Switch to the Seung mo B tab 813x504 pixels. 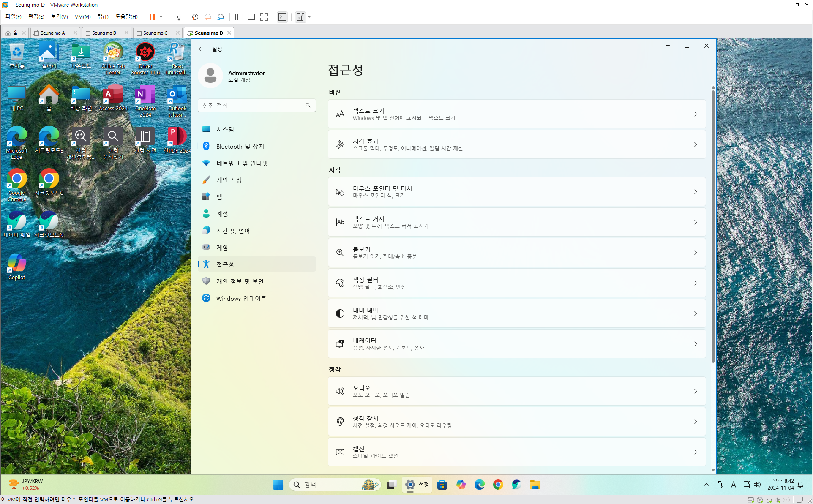[x=104, y=33]
